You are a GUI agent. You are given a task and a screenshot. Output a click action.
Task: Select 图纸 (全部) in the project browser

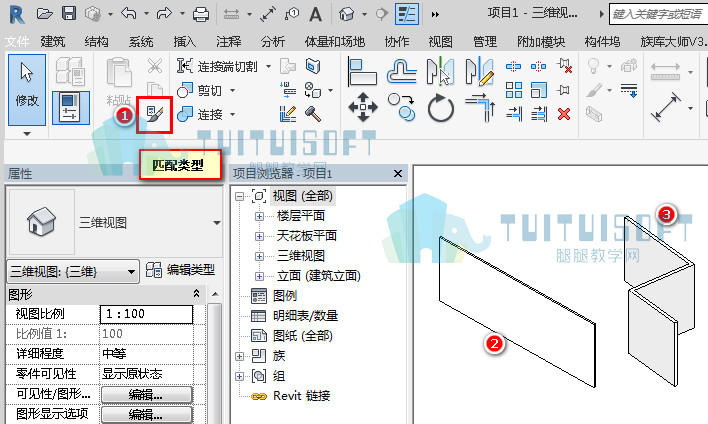[x=303, y=335]
